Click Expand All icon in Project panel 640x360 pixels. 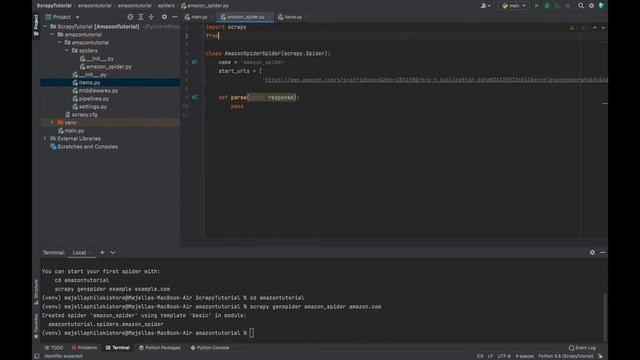(141, 17)
